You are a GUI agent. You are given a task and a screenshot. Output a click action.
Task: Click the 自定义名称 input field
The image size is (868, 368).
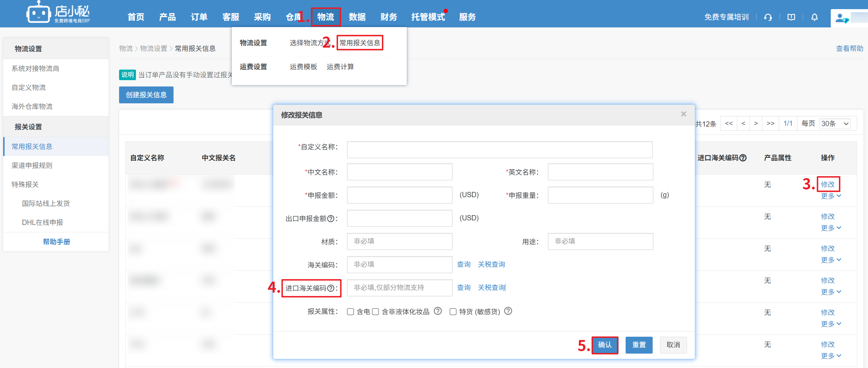coord(500,150)
